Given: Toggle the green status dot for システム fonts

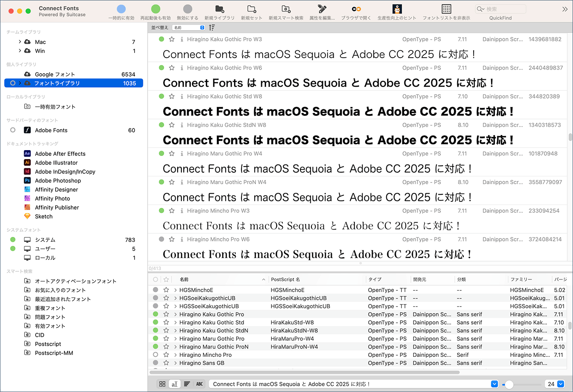Looking at the screenshot, I should [13, 240].
